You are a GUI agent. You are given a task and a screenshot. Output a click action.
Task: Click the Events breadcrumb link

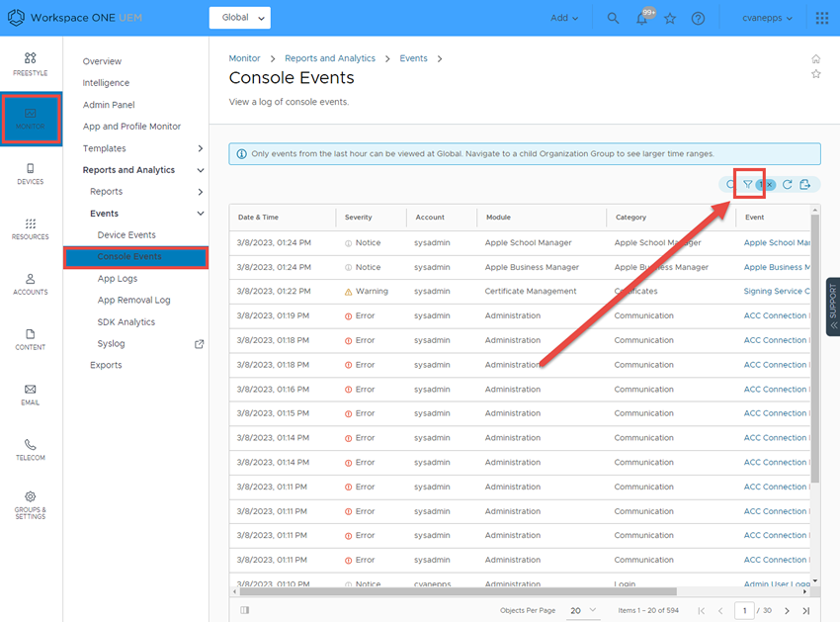413,58
